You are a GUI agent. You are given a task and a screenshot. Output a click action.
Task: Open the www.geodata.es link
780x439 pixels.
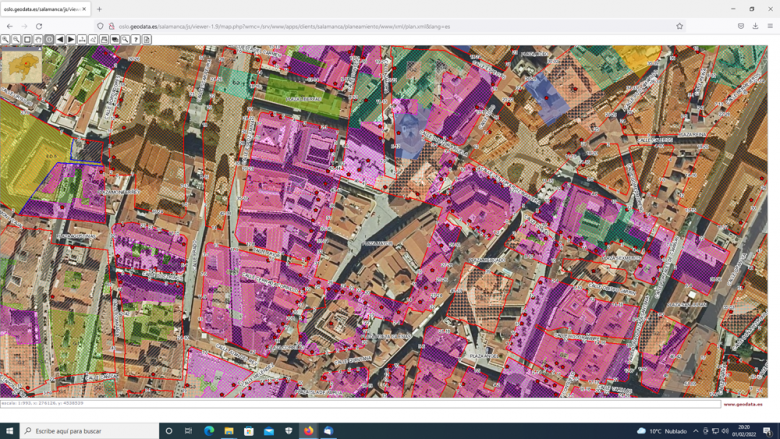click(x=742, y=404)
